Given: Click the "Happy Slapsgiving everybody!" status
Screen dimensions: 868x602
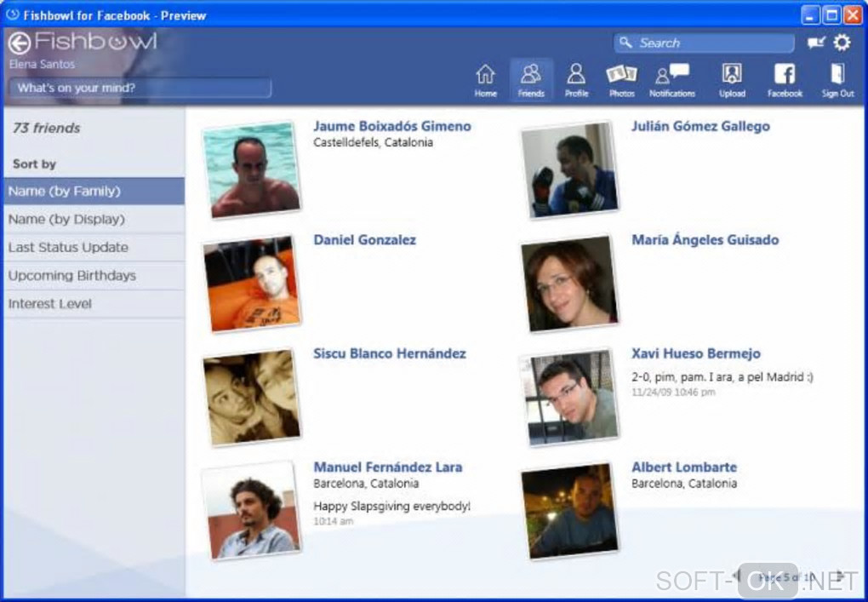Looking at the screenshot, I should [x=392, y=506].
